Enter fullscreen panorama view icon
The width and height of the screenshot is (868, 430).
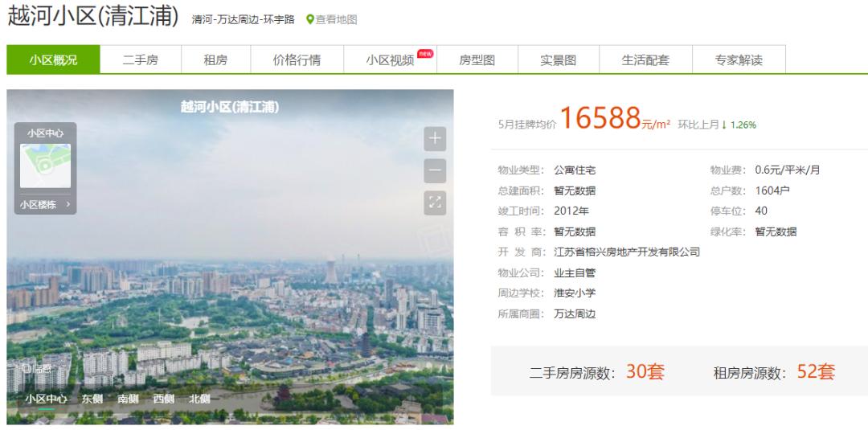click(x=435, y=203)
